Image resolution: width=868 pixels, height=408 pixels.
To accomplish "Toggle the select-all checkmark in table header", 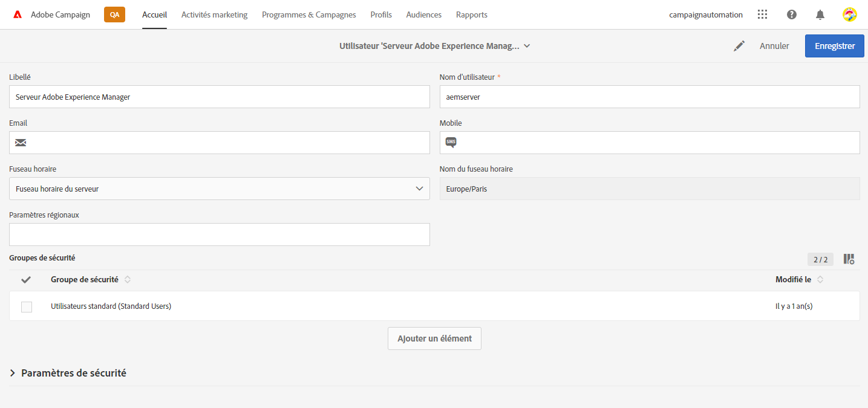I will click(26, 280).
